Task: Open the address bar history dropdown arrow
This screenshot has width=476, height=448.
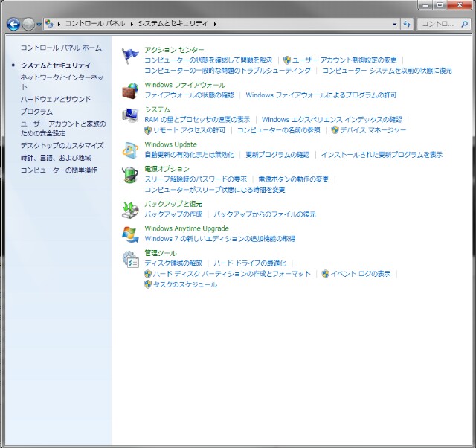Action: pos(395,24)
